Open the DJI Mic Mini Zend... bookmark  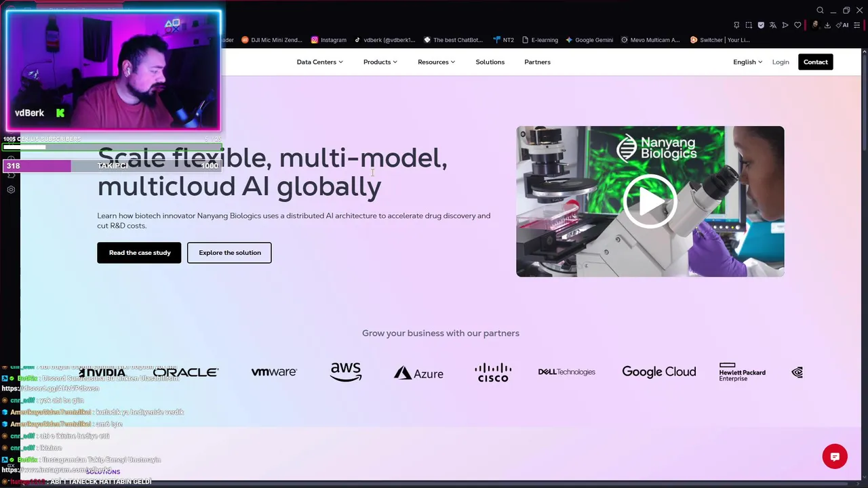click(x=272, y=40)
